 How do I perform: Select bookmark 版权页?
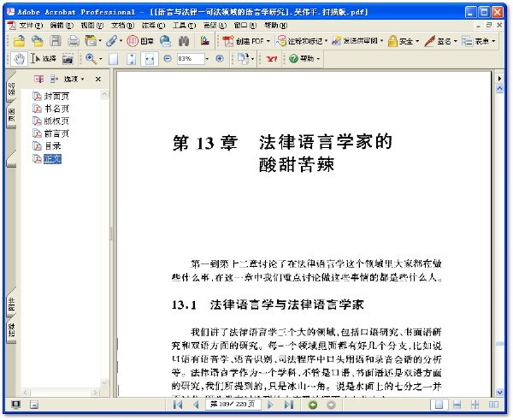pyautogui.click(x=56, y=121)
